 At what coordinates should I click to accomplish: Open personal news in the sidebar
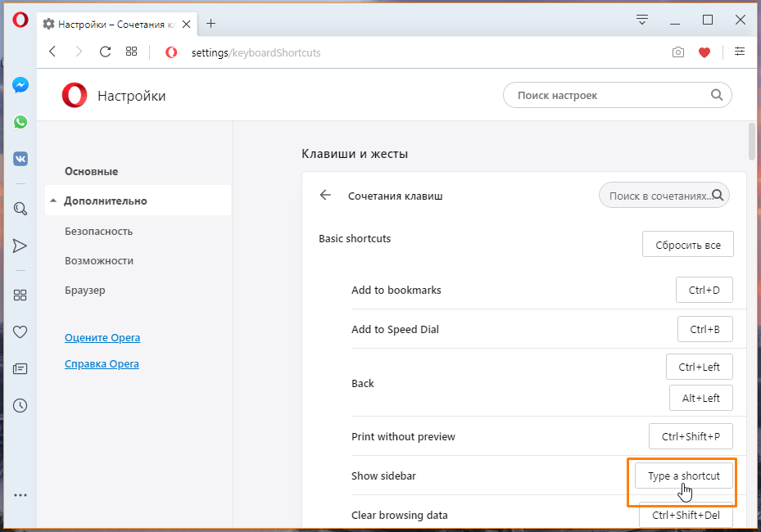(x=20, y=368)
